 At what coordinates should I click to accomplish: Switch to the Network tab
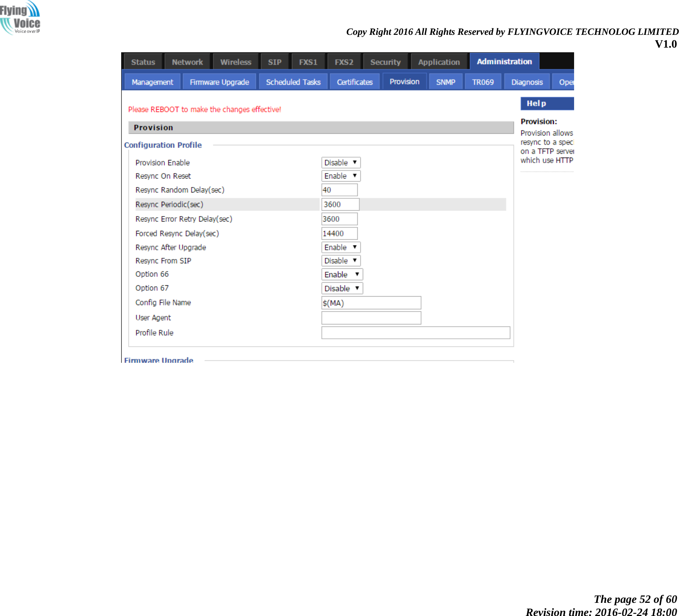[187, 62]
